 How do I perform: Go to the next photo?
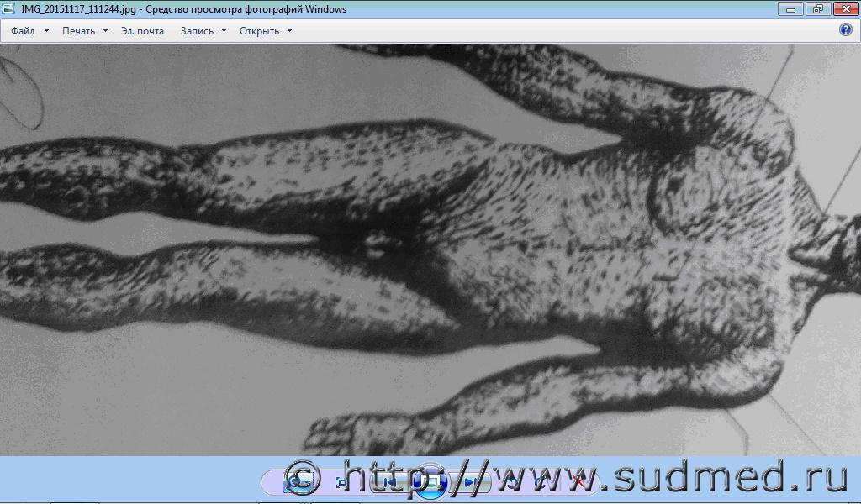click(x=471, y=482)
